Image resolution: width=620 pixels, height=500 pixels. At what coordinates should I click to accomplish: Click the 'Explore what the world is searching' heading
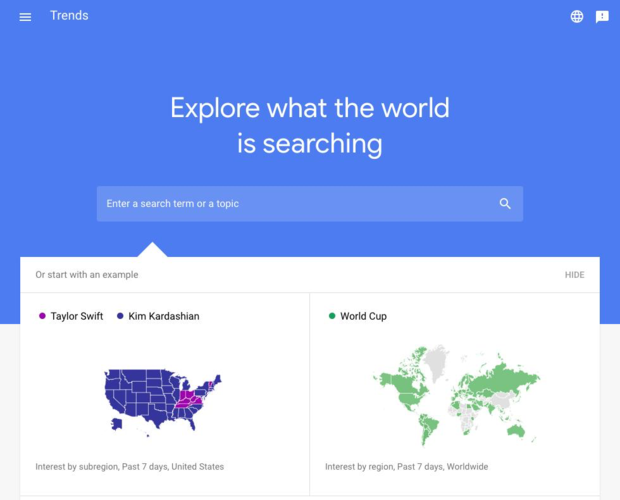310,125
